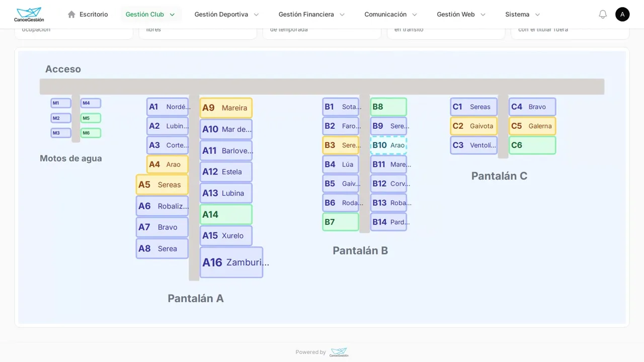Viewport: 644px width, 362px height.
Task: Open the notifications bell
Action: tap(603, 15)
